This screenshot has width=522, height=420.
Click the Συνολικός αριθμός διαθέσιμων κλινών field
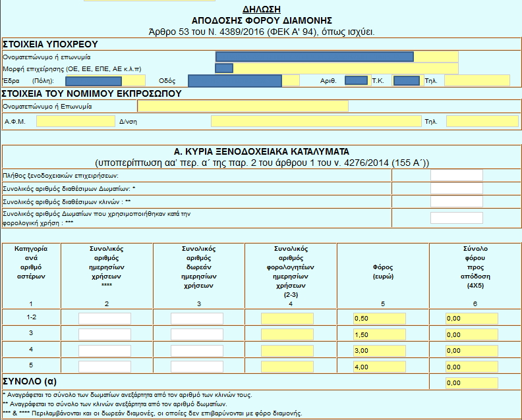pyautogui.click(x=456, y=201)
